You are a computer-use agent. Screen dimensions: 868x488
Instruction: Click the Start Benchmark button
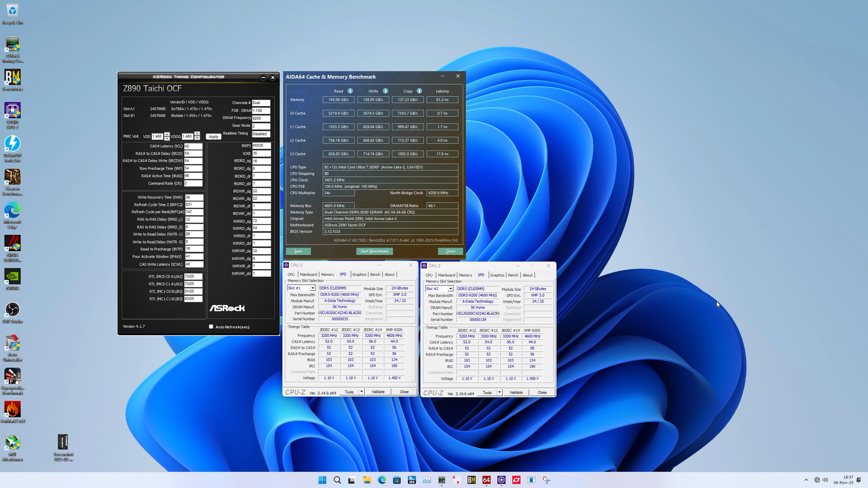[374, 251]
